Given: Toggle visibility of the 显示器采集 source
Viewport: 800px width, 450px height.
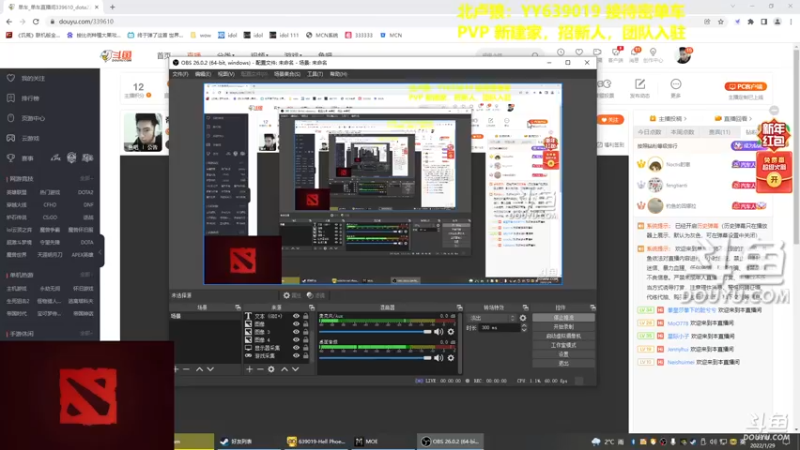Looking at the screenshot, I should click(x=296, y=348).
